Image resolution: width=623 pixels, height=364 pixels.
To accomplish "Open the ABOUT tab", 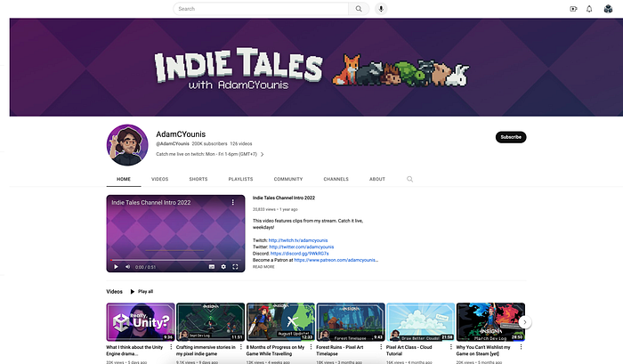I will click(377, 179).
